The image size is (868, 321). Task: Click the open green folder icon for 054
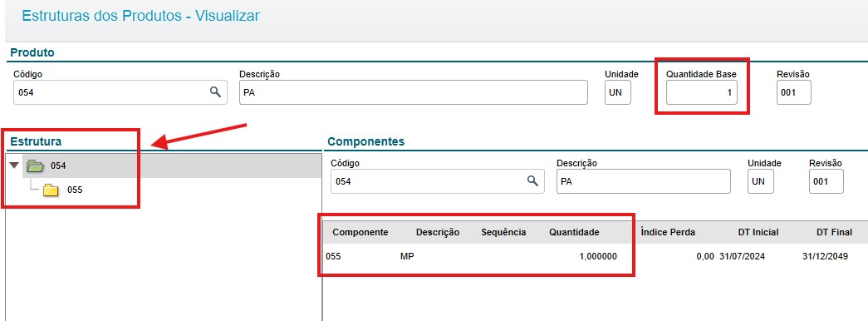35,165
